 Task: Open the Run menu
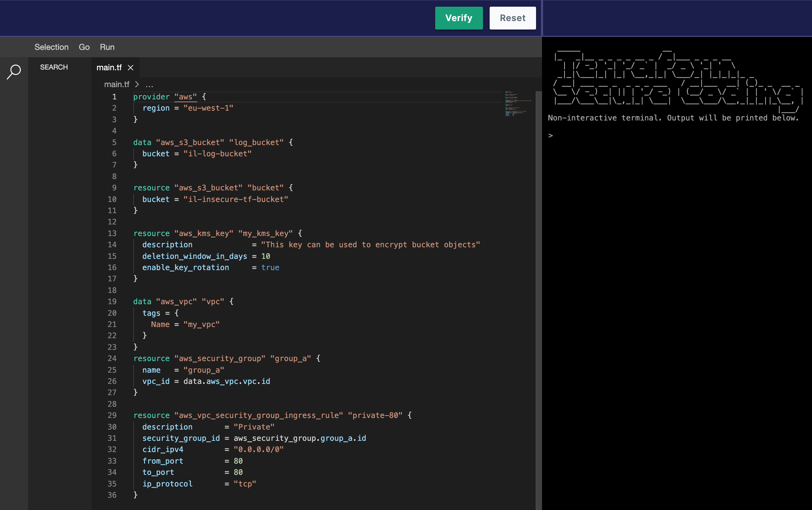pyautogui.click(x=107, y=47)
